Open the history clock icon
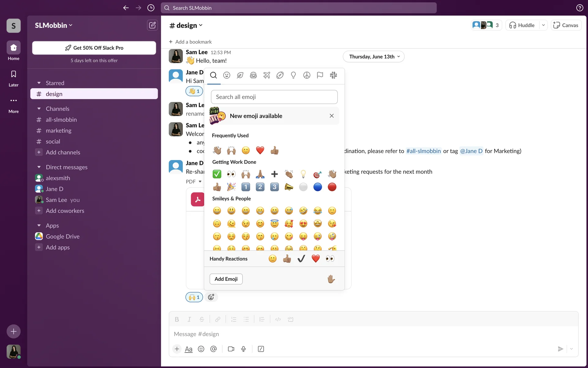 151,8
